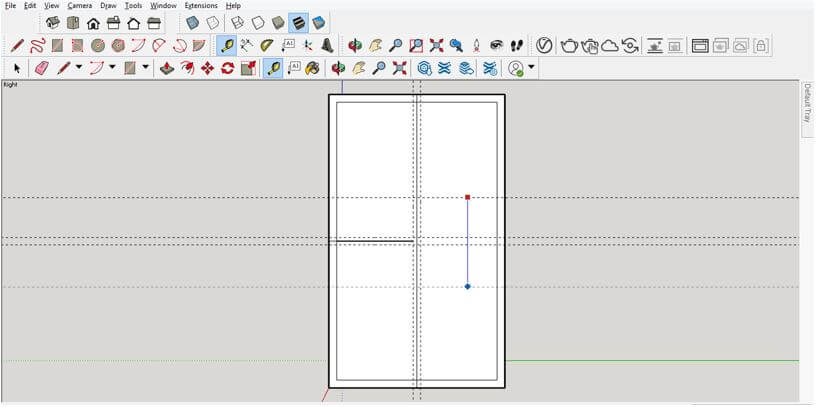The height and width of the screenshot is (407, 816).
Task: Toggle Back Edges style
Action: click(212, 23)
